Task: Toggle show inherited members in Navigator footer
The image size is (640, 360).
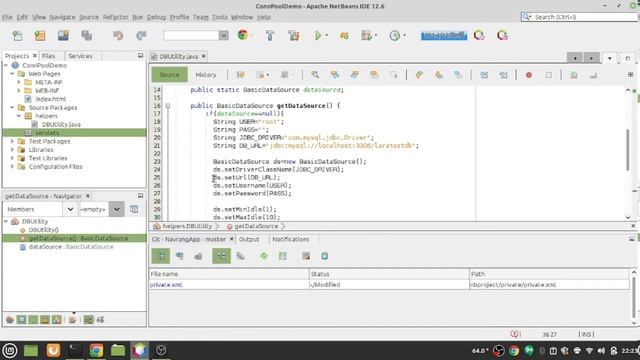Action: [10, 320]
